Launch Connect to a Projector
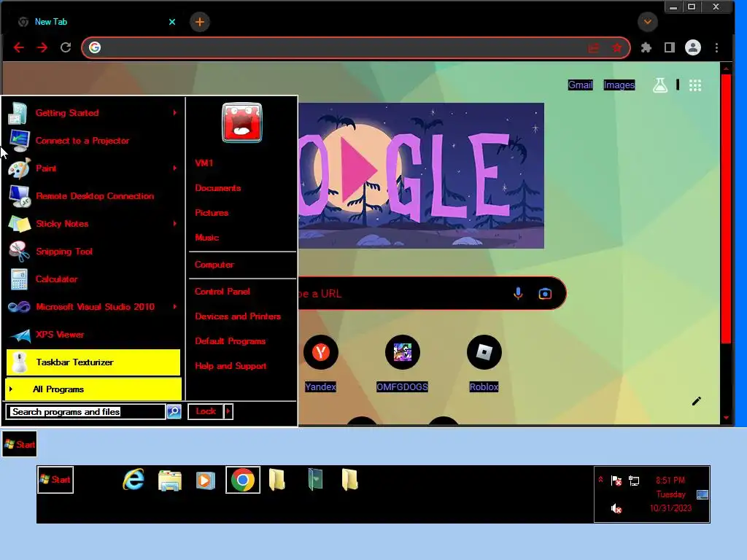Screen dimensions: 747x560 [93, 141]
